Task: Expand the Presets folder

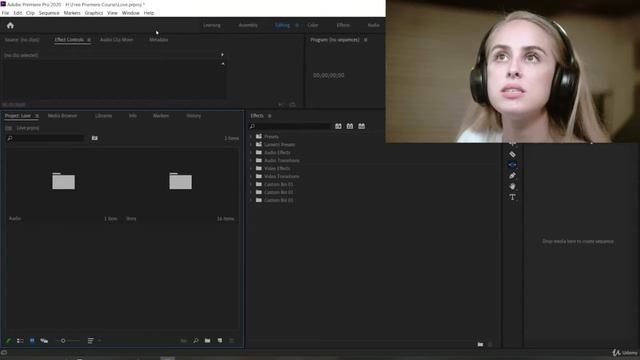Action: click(251, 137)
